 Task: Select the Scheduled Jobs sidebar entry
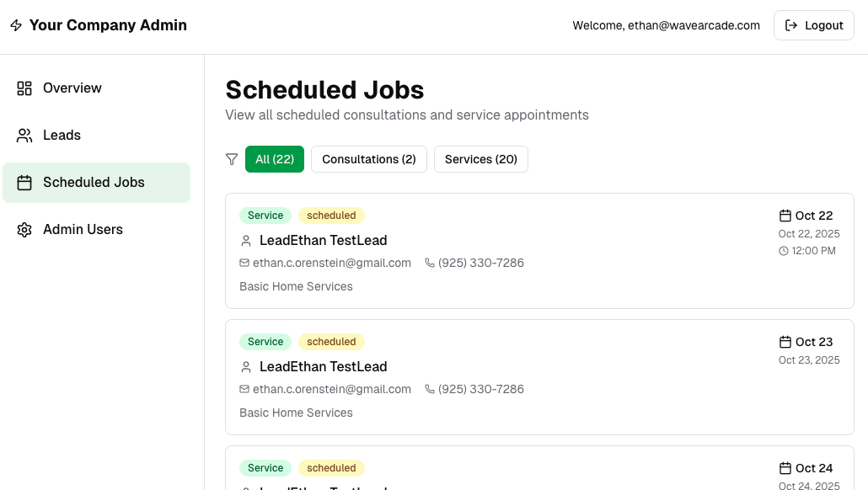point(94,182)
